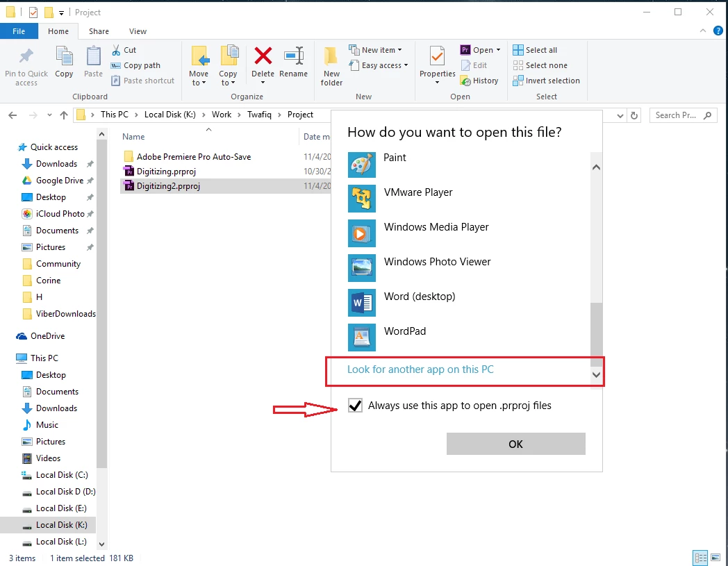
Task: Expand the address bar history dropdown
Action: (620, 115)
